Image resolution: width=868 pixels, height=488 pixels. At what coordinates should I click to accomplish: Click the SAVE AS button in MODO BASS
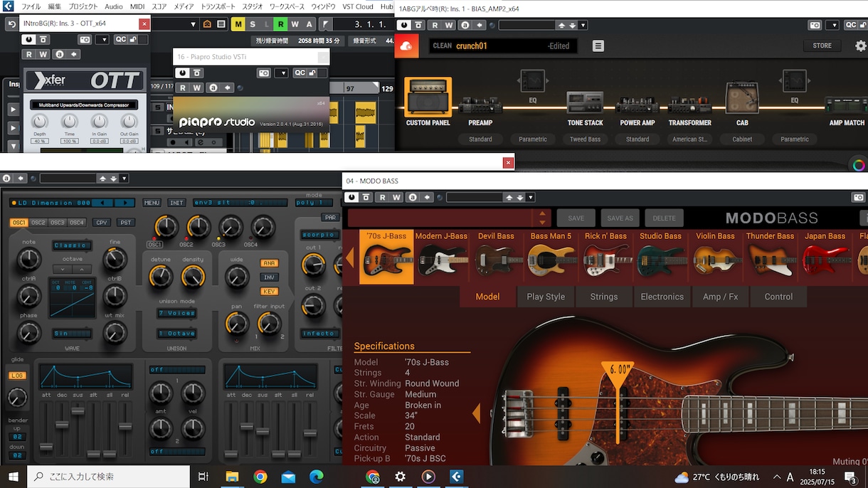point(620,218)
